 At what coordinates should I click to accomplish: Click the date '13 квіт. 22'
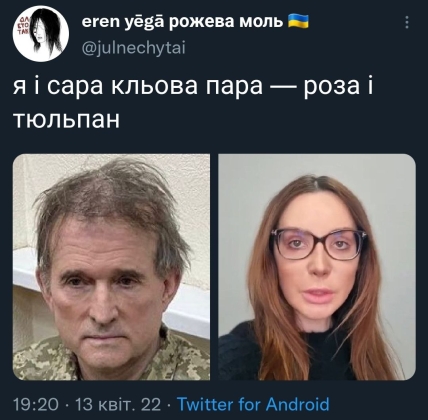[x=118, y=405]
